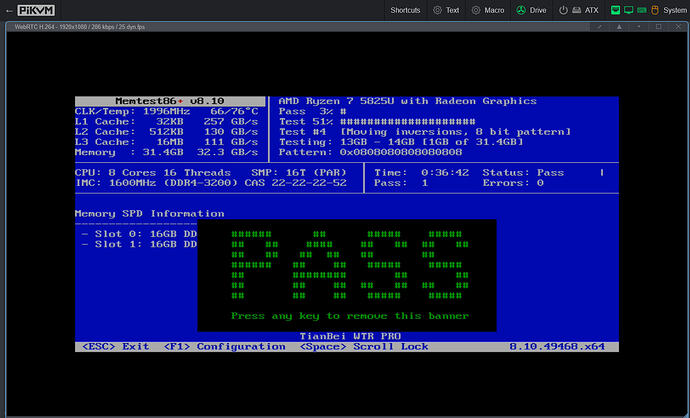
Task: Click the 'Testing: 13GB - 14GB' line
Action: (401, 142)
